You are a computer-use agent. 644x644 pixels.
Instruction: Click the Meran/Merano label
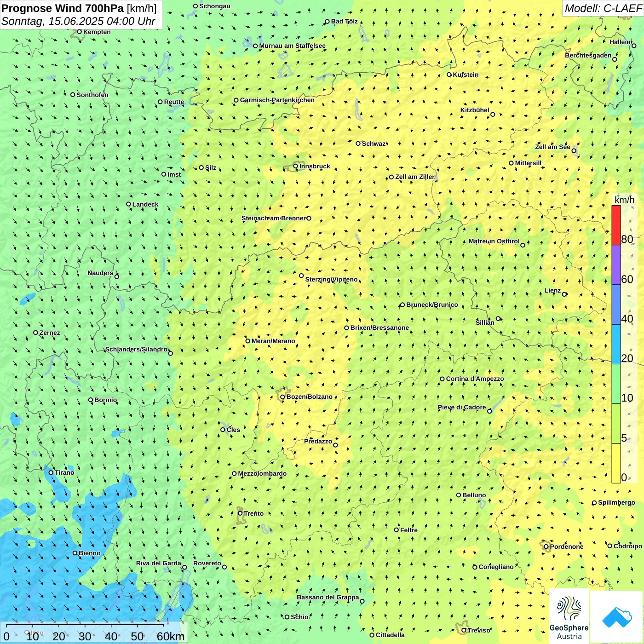273,341
